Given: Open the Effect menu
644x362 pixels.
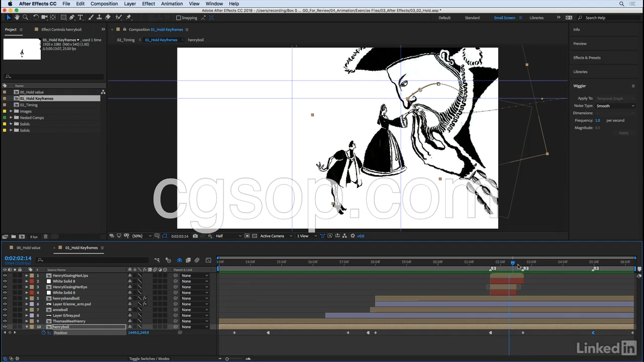Looking at the screenshot, I should pos(148,4).
